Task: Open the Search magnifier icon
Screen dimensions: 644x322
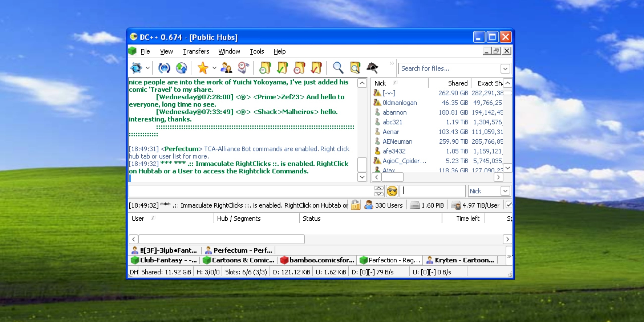Action: tap(338, 68)
